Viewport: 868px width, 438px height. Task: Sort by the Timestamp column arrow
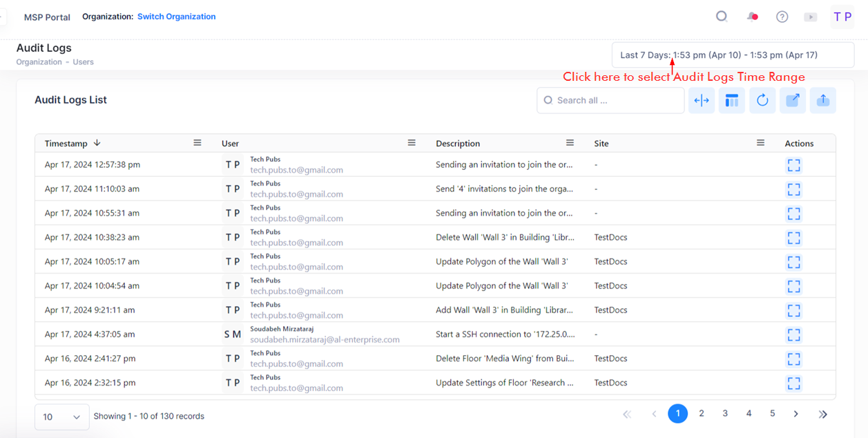coord(97,143)
